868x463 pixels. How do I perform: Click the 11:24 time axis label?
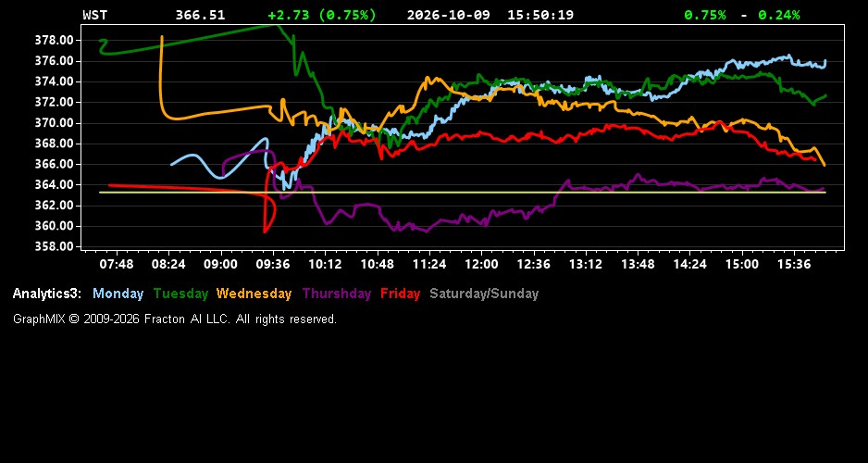(x=429, y=264)
